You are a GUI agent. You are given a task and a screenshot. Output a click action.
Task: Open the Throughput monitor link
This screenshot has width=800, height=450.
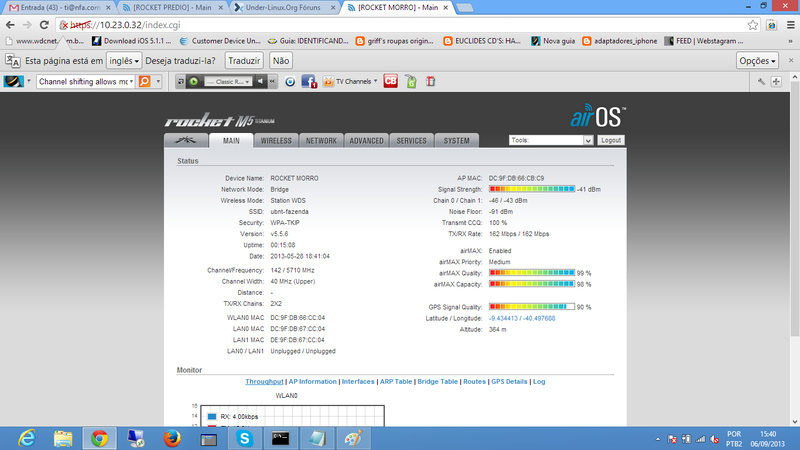264,382
